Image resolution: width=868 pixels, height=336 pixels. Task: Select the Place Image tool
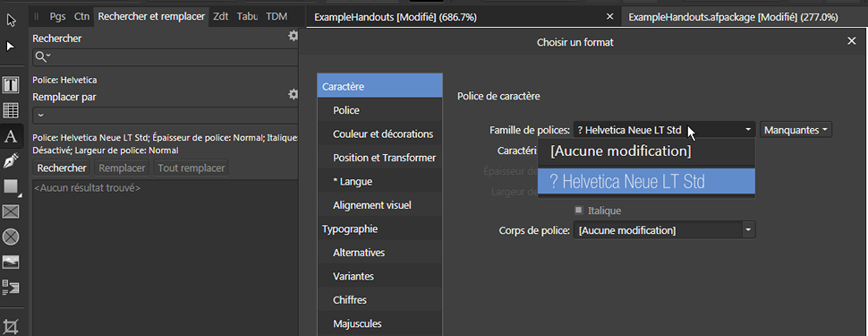[x=11, y=262]
